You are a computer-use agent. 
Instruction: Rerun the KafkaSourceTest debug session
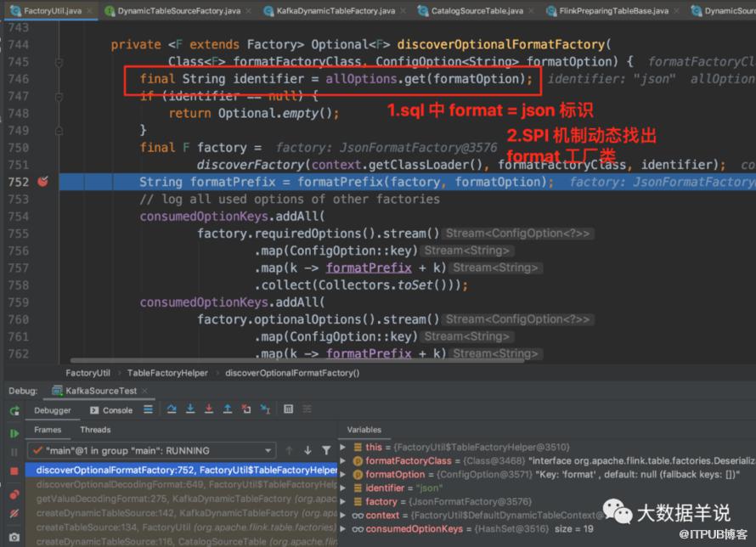point(14,410)
